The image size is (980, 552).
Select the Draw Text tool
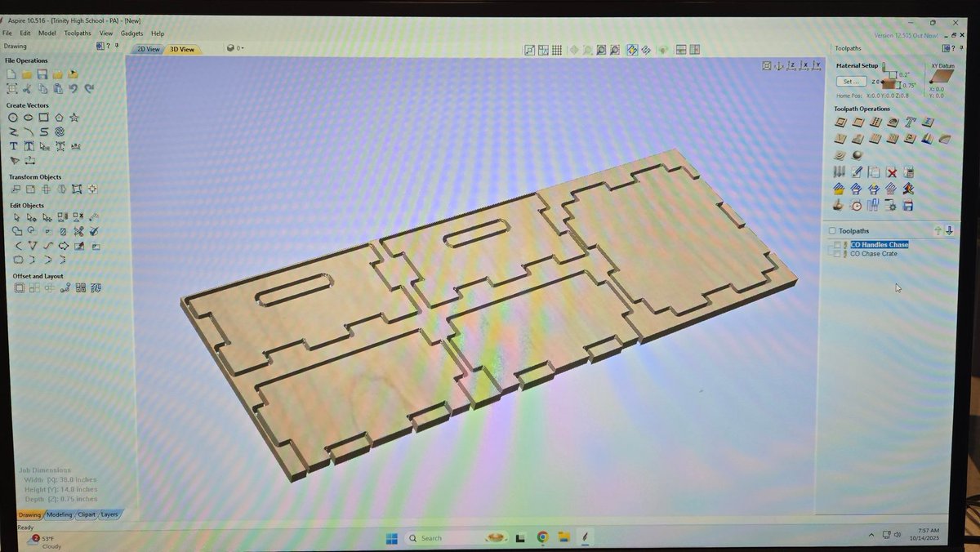tap(13, 146)
